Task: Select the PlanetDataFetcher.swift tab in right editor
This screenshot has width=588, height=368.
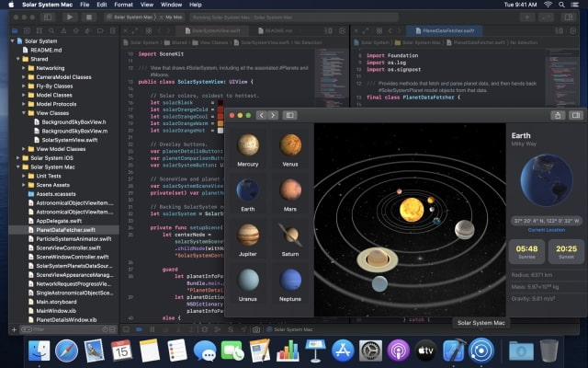Action: pyautogui.click(x=445, y=30)
